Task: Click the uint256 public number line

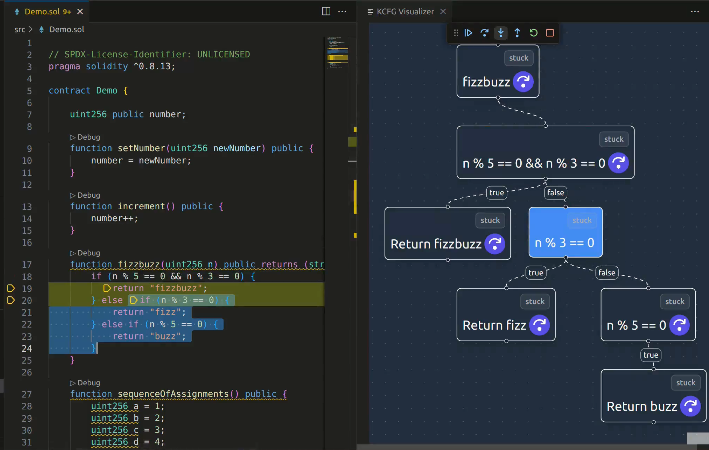Action: click(x=128, y=114)
